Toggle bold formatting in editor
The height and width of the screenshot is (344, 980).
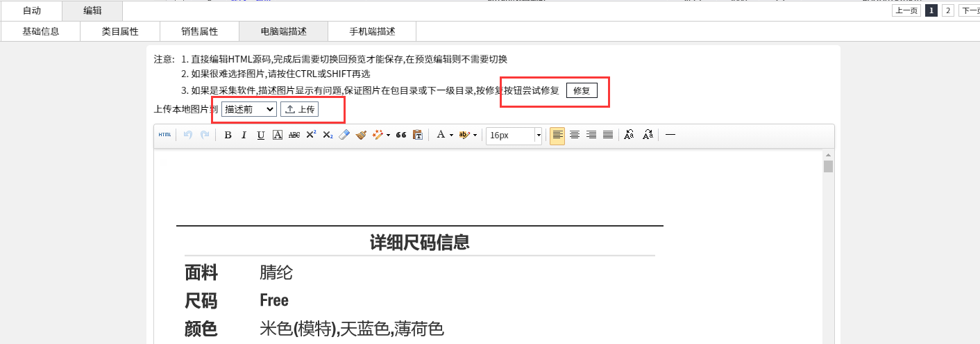coord(228,136)
